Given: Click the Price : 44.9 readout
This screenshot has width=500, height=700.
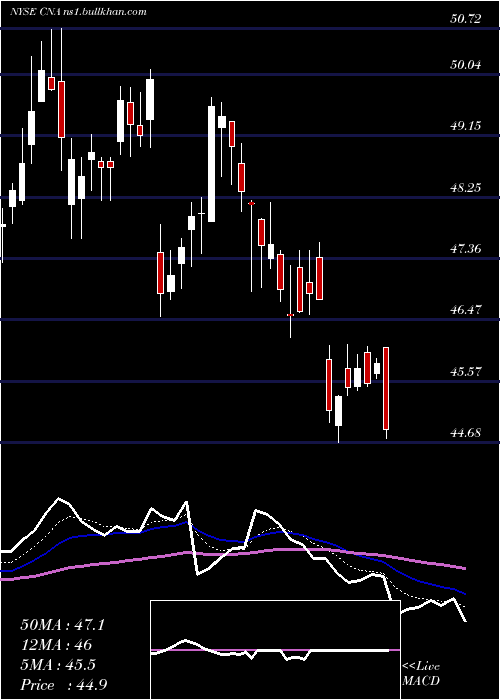Looking at the screenshot, I should pyautogui.click(x=63, y=685).
